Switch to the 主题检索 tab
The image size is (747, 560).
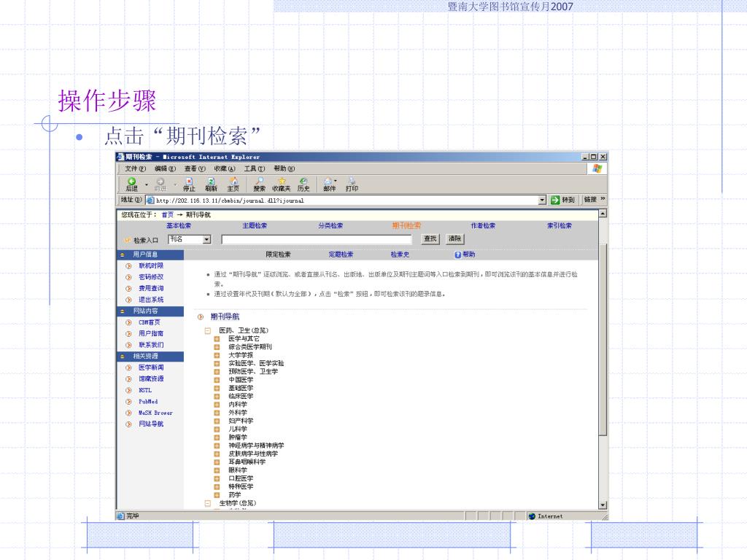(255, 226)
